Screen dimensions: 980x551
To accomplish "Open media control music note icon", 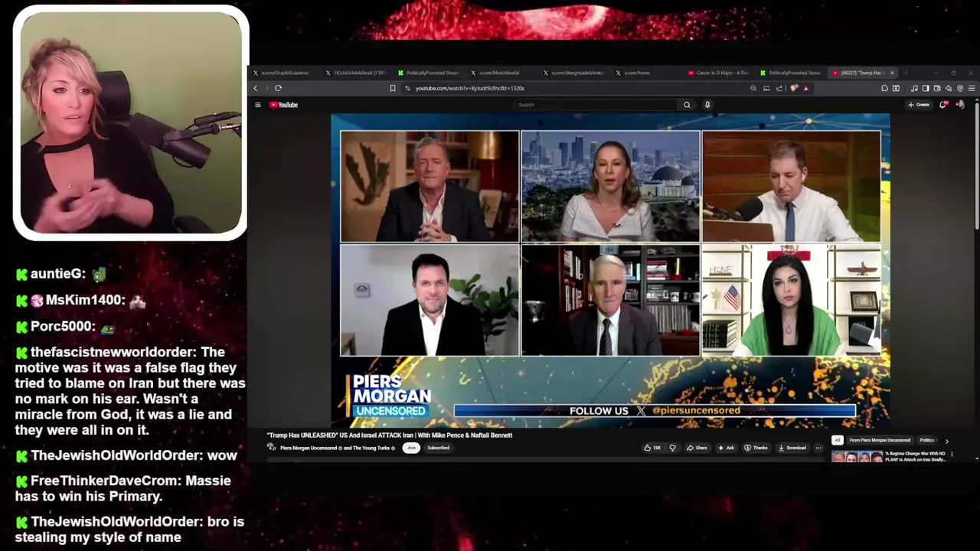I will [x=914, y=88].
